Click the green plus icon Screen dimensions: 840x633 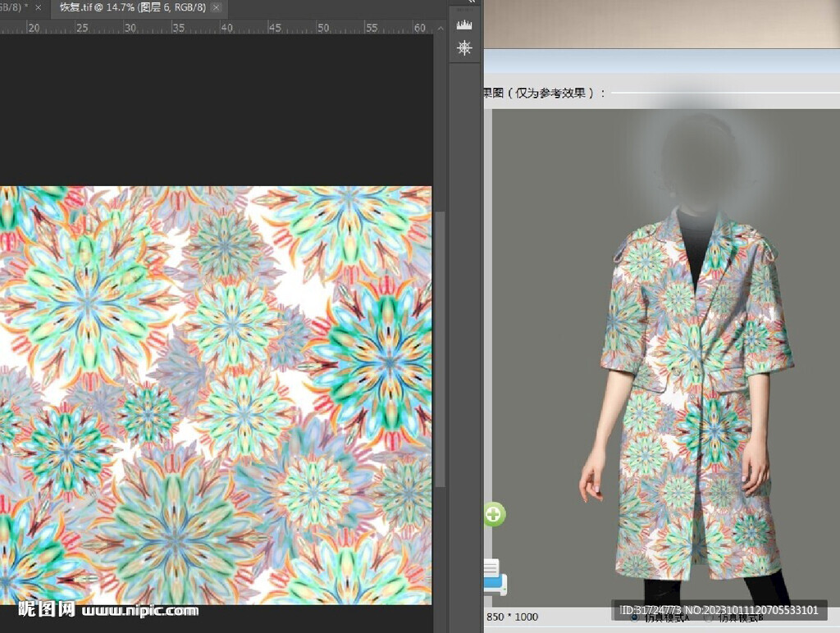pos(494,514)
